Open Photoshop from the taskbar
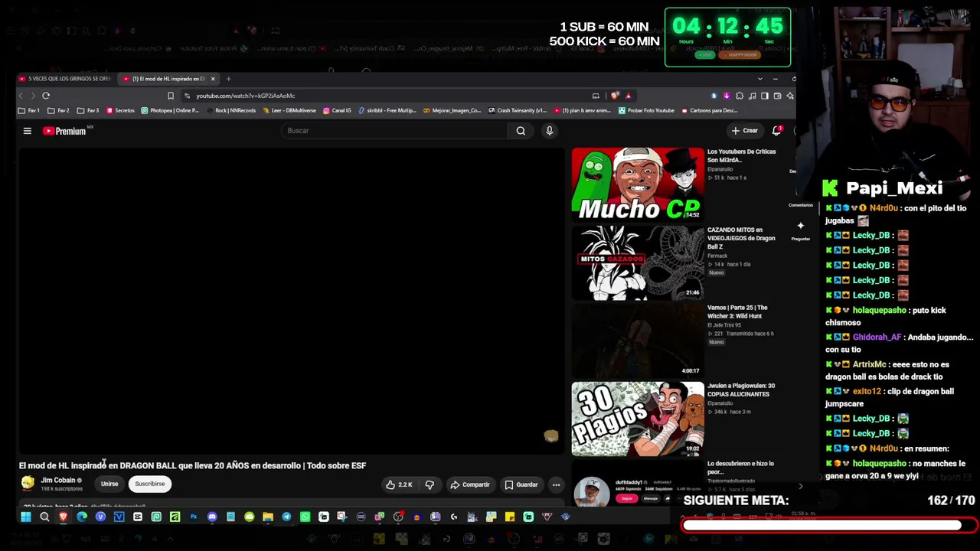 (x=194, y=517)
